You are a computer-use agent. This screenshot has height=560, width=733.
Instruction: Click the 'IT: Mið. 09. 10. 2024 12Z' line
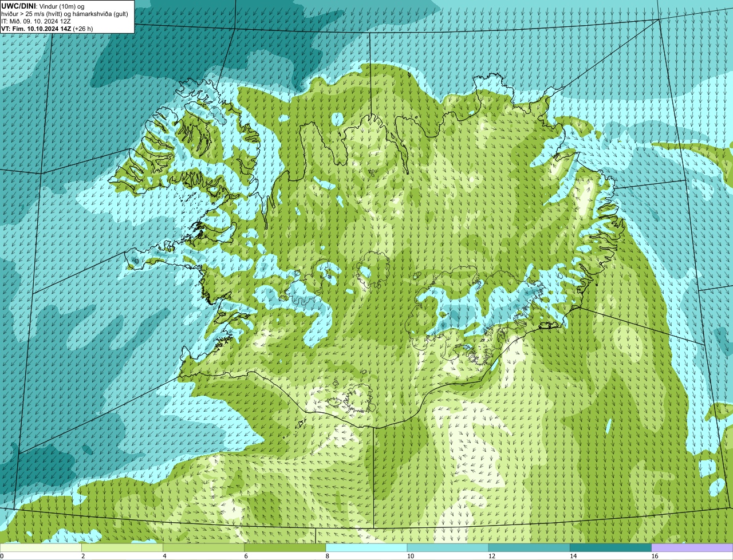37,21
